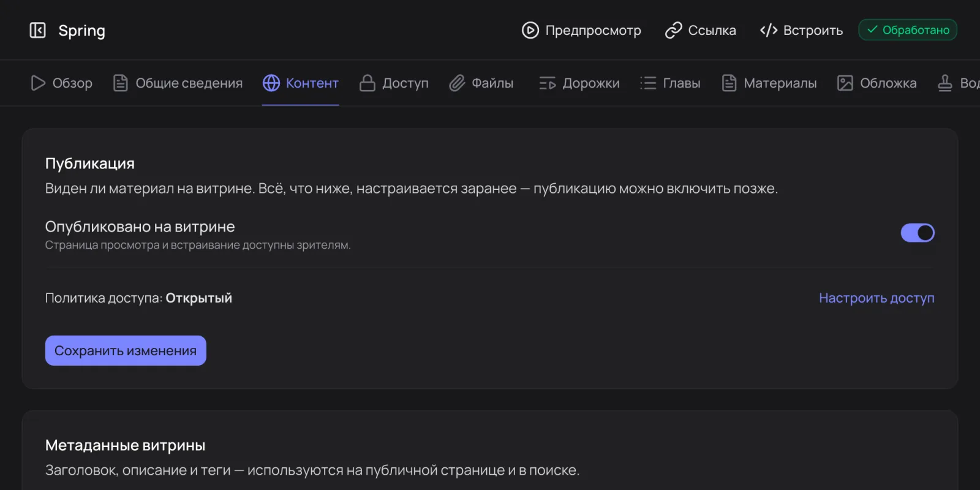The height and width of the screenshot is (490, 980).
Task: Click the Обработано status badge
Action: coord(908,29)
